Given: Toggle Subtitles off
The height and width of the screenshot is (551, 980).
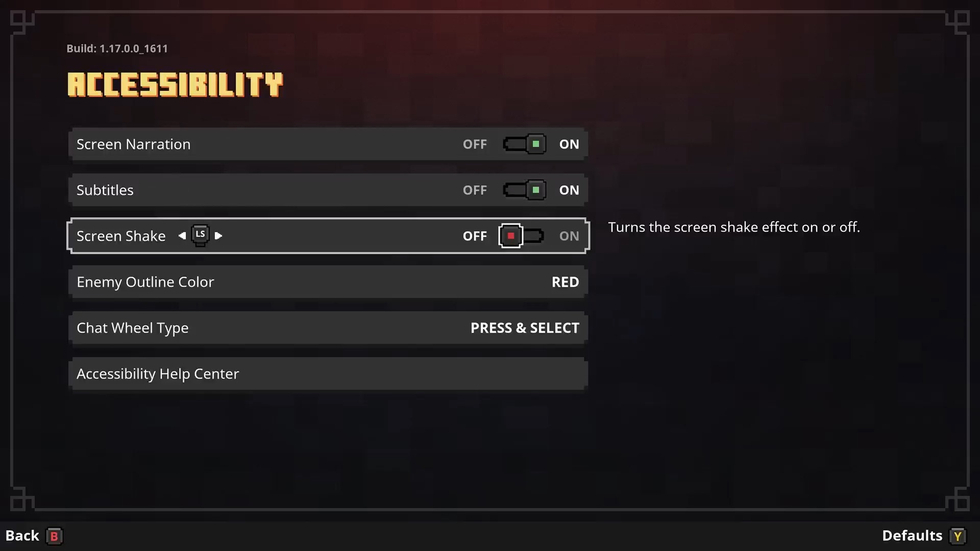Looking at the screenshot, I should (x=524, y=190).
